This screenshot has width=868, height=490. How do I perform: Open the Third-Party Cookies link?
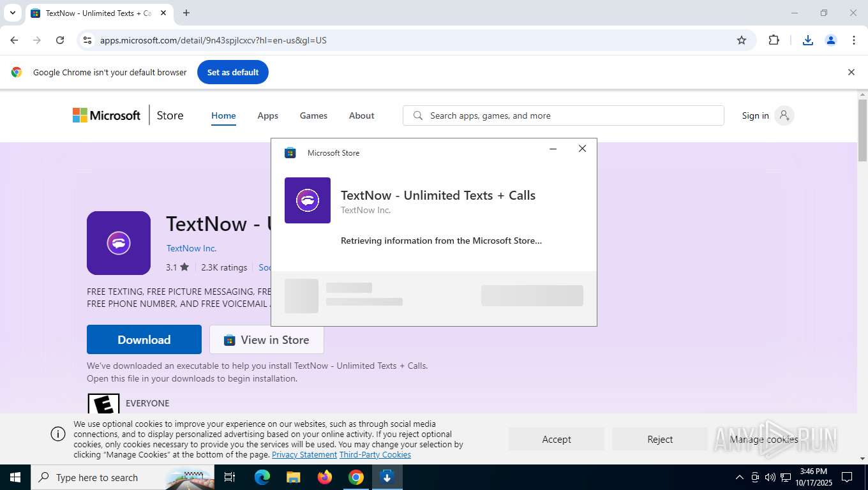[375, 455]
